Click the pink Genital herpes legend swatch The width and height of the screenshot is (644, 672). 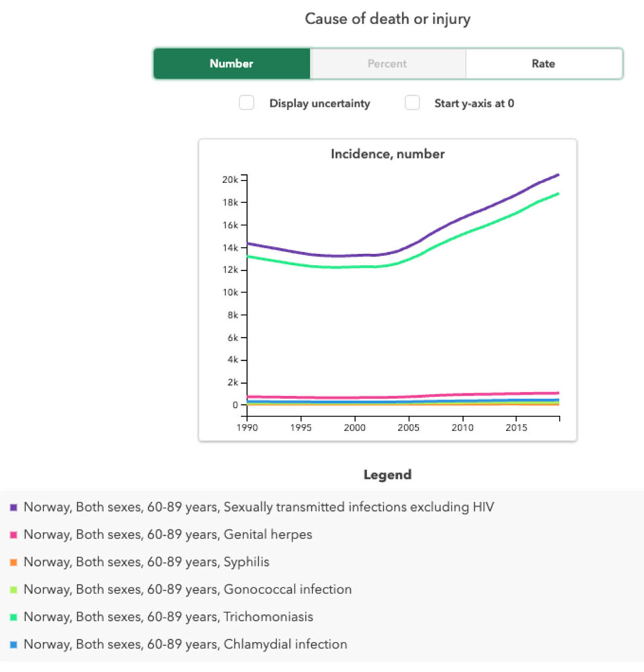pos(13,535)
